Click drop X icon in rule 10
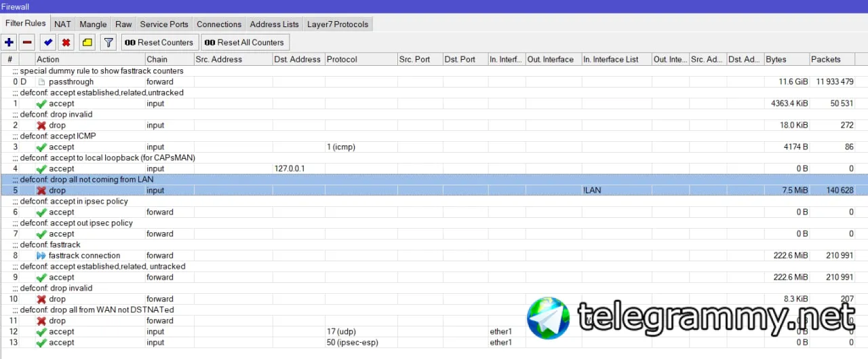The image size is (868, 359). coord(41,299)
